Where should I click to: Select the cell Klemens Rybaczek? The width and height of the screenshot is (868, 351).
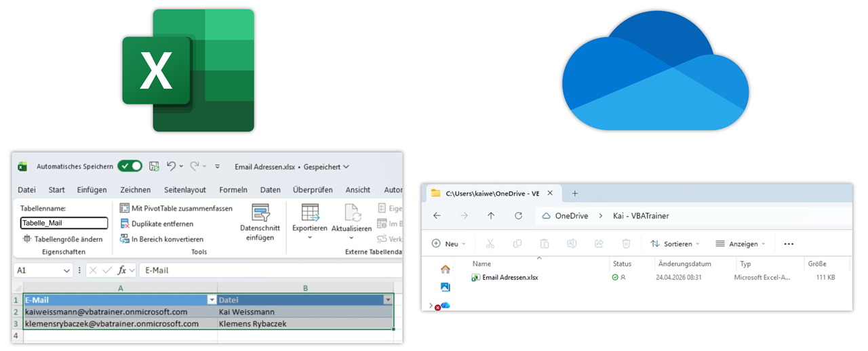pos(305,324)
